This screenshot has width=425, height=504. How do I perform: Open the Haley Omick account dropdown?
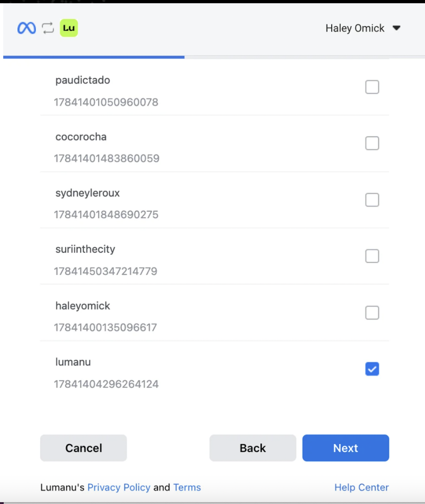coord(363,28)
